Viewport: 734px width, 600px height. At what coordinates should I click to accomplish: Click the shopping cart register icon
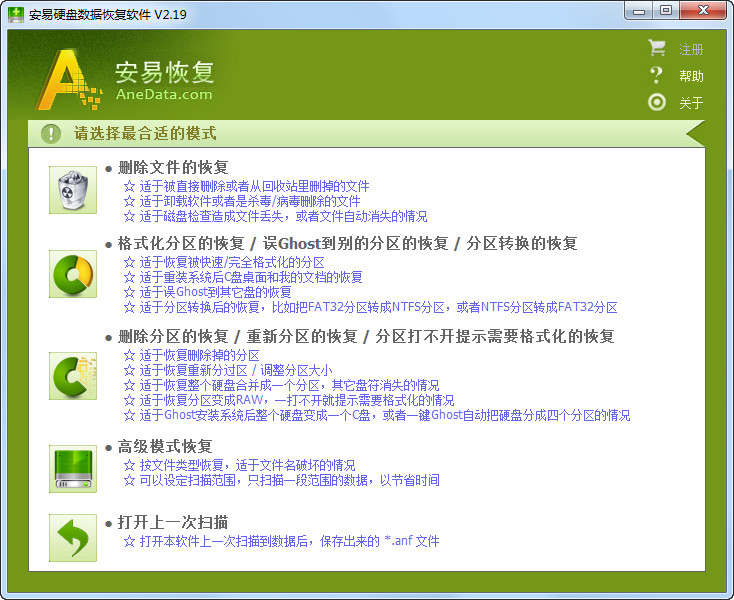point(657,48)
